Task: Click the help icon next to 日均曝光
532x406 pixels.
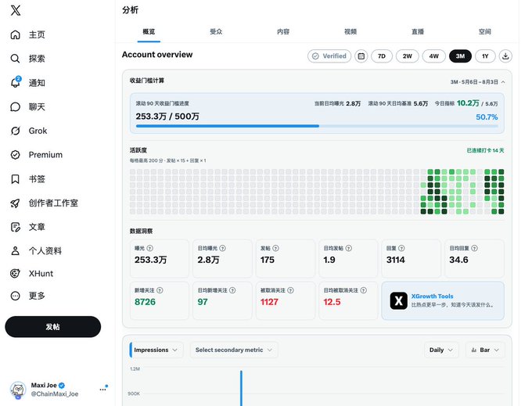Action: click(222, 248)
